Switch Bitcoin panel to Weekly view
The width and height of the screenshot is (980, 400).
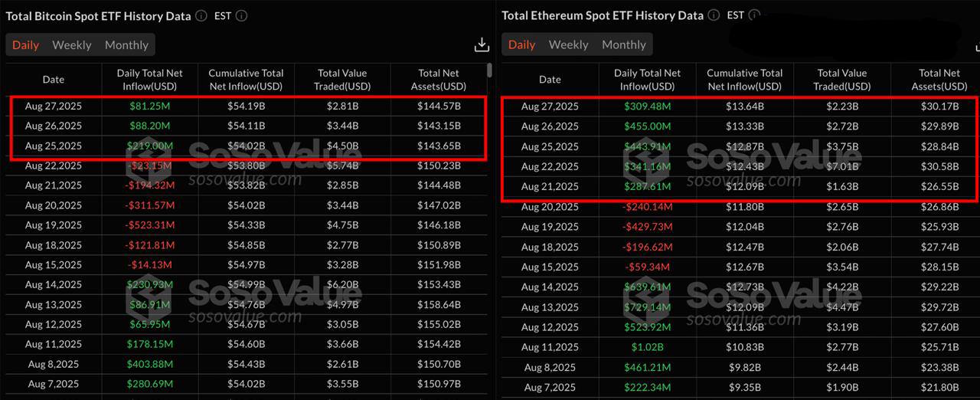(72, 45)
